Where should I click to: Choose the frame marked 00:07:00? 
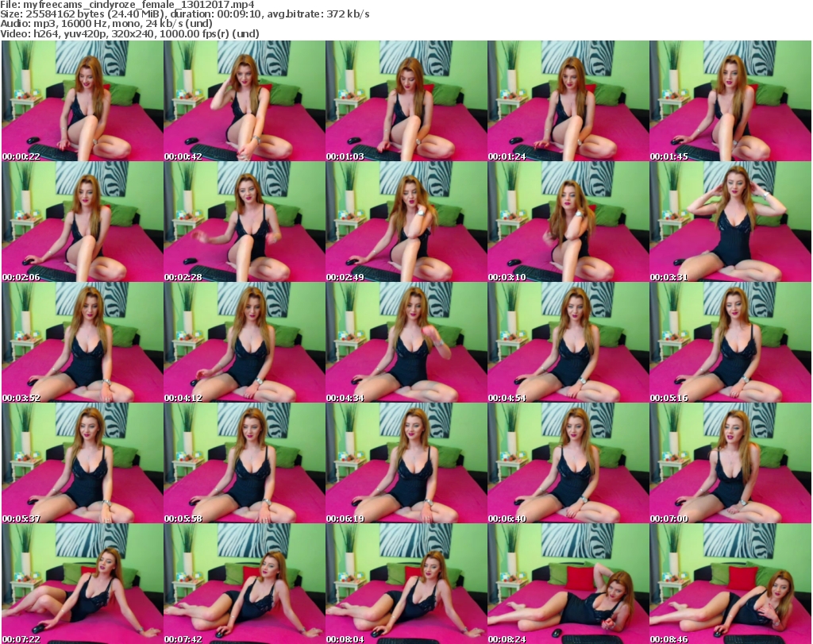[730, 463]
